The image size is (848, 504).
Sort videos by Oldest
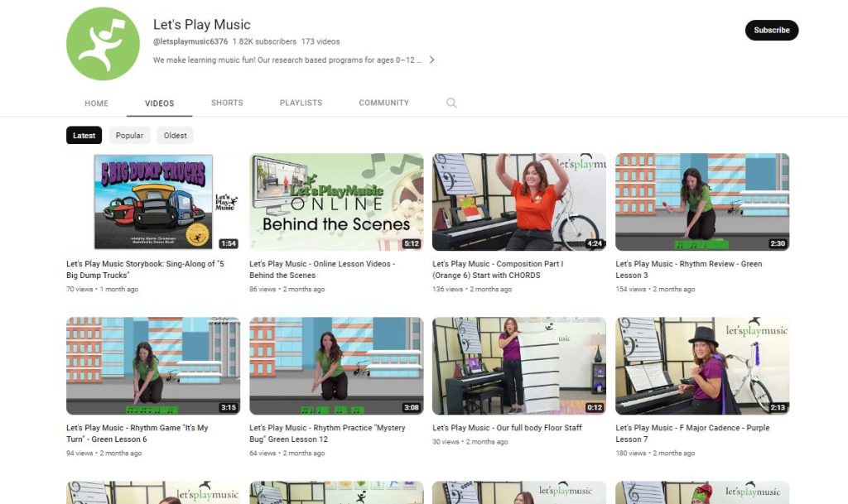point(175,136)
